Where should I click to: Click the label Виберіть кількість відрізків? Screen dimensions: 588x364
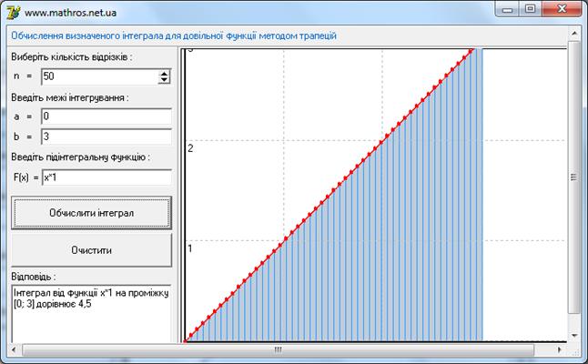point(71,57)
